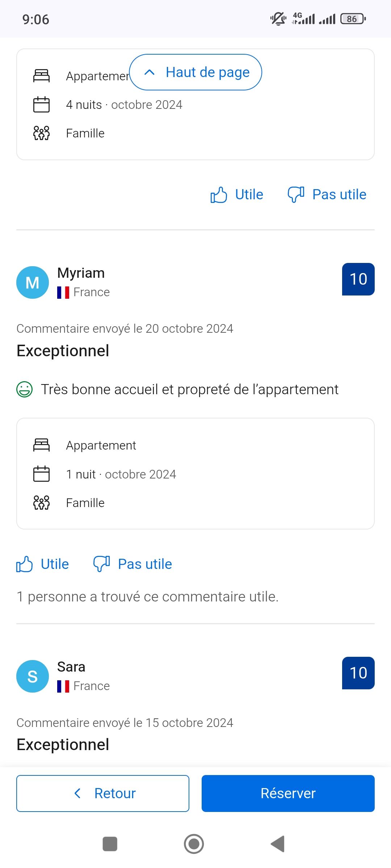The width and height of the screenshot is (391, 868).
Task: Tap thumbs-down icon under Myriam's review
Action: (101, 564)
